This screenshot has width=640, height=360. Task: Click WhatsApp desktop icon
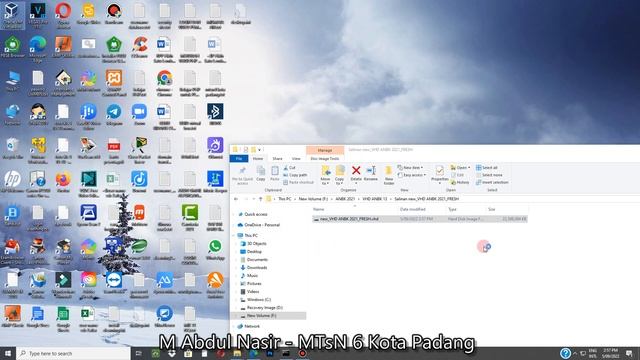(215, 250)
